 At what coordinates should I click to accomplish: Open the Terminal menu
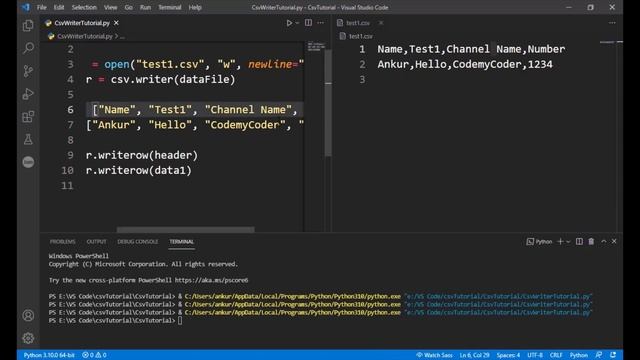pyautogui.click(x=170, y=7)
